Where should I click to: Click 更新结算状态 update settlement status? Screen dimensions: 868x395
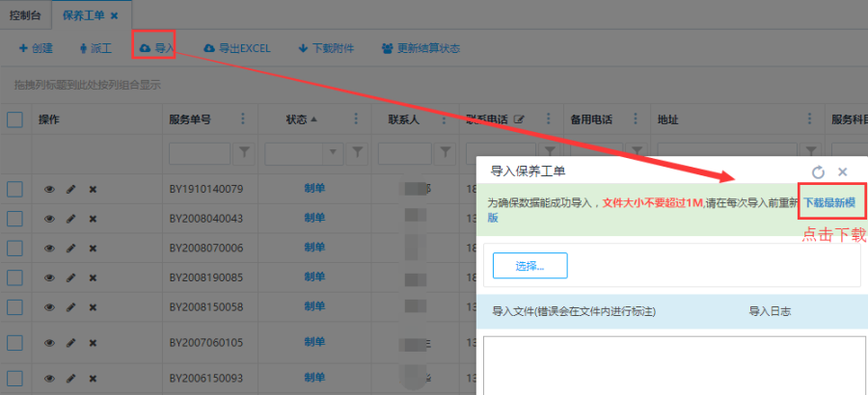(420, 47)
